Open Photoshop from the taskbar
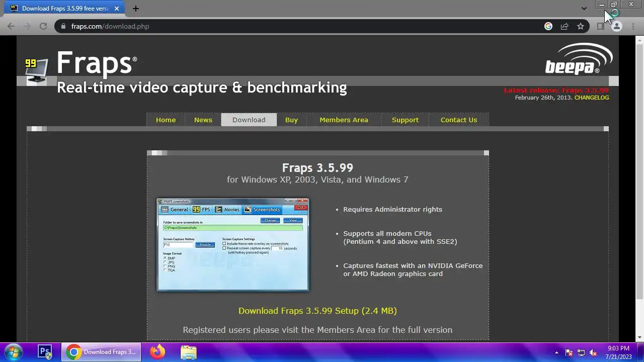Image resolution: width=644 pixels, height=362 pixels. 45,352
